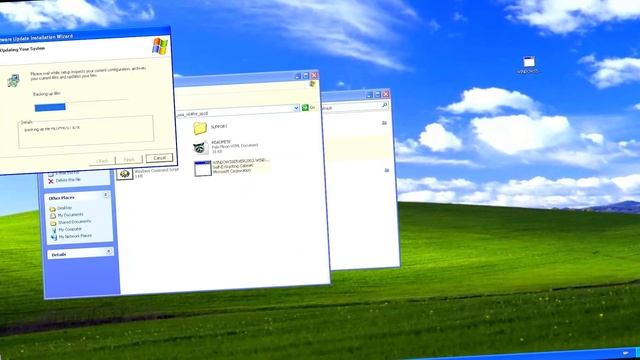Click the My Computer icon in Other Places
This screenshot has height=360, width=640.
[54, 230]
